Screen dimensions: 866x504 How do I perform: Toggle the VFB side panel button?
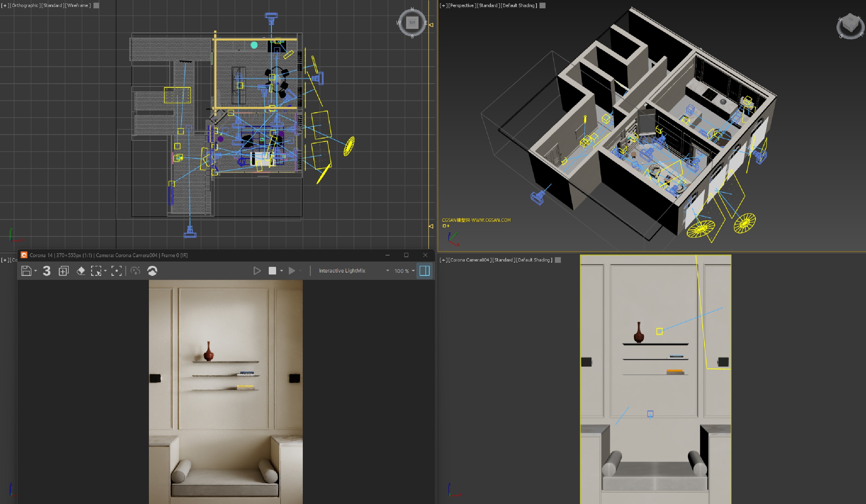pos(424,271)
